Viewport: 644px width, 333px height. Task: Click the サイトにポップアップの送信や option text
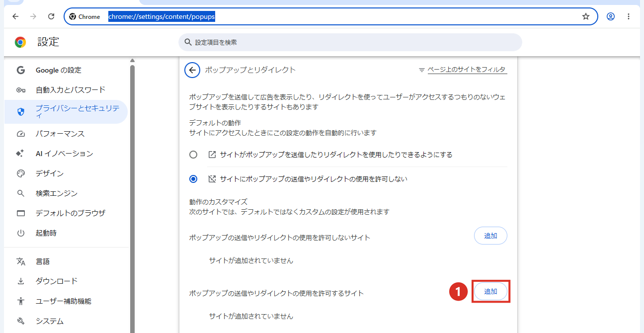314,179
